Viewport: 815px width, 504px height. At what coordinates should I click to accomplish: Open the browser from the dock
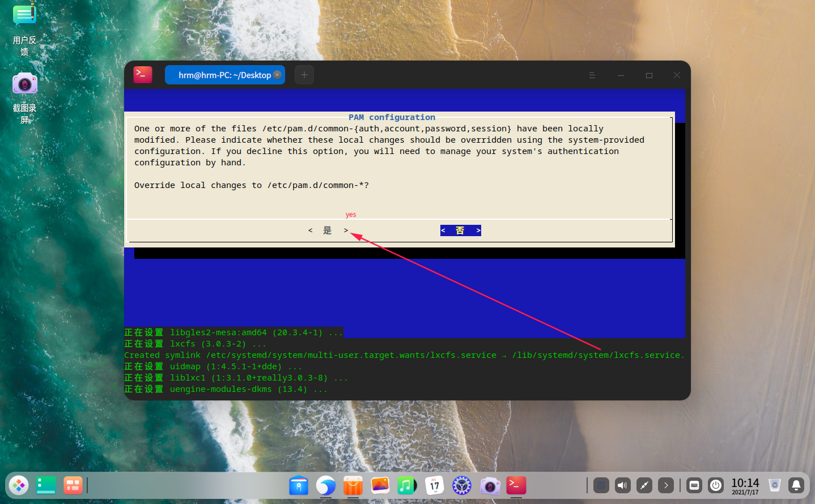tap(326, 485)
